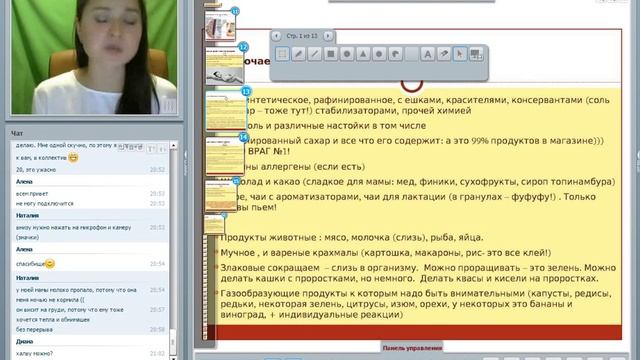This screenshot has width=640, height=360.
Task: Click the presenter webcam video
Action: [94, 57]
